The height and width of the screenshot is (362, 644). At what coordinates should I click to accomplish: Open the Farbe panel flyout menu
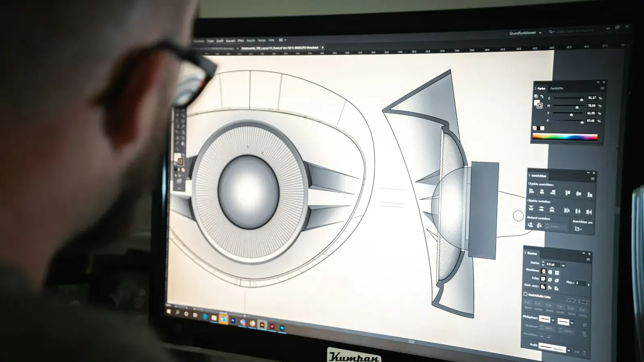(x=603, y=88)
